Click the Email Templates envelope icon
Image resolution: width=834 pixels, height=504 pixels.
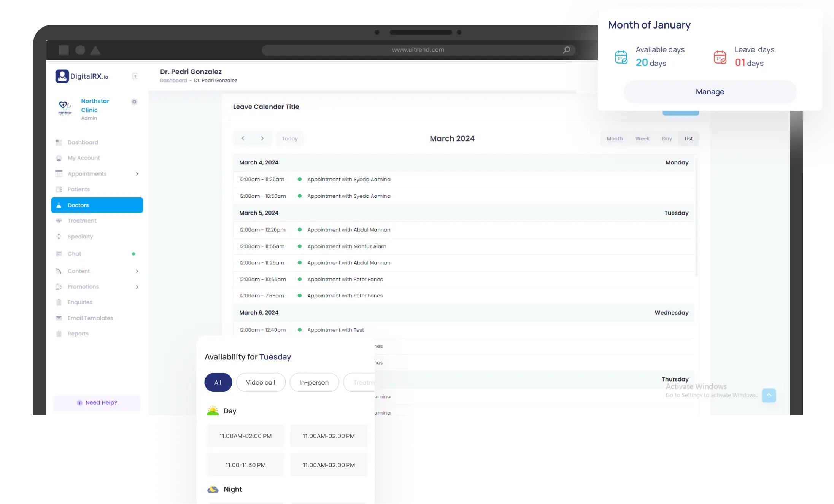click(59, 318)
